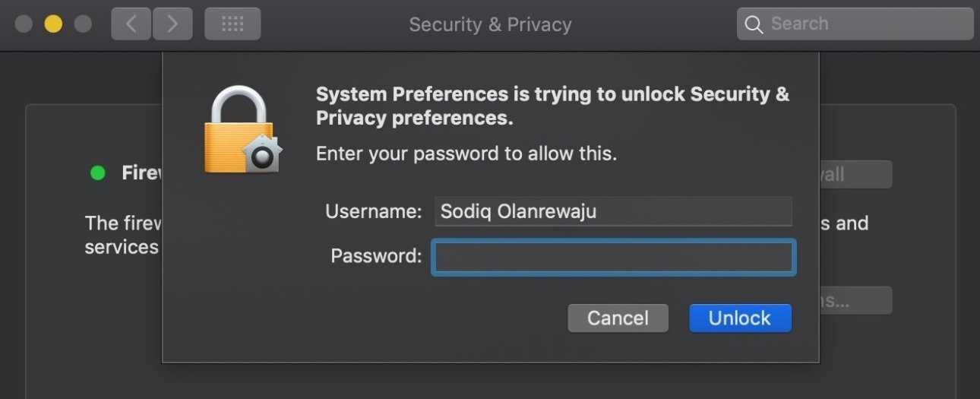Click the "Username:" label

373,211
